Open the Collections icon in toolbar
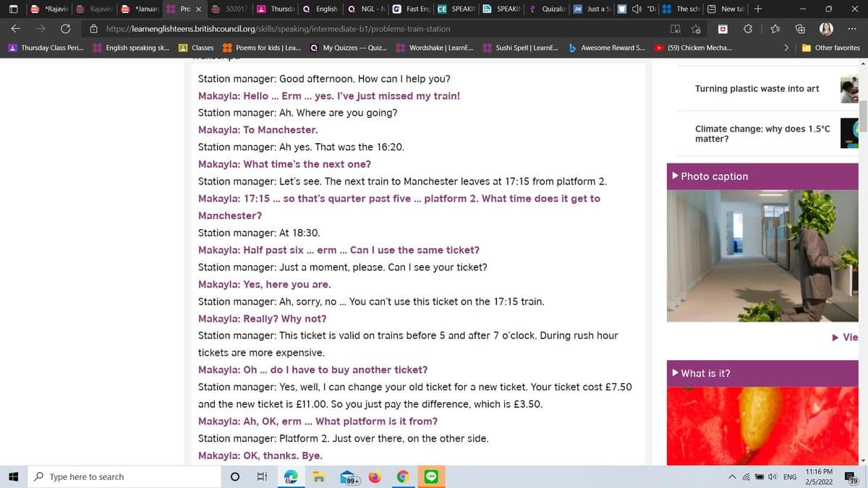 (x=801, y=29)
